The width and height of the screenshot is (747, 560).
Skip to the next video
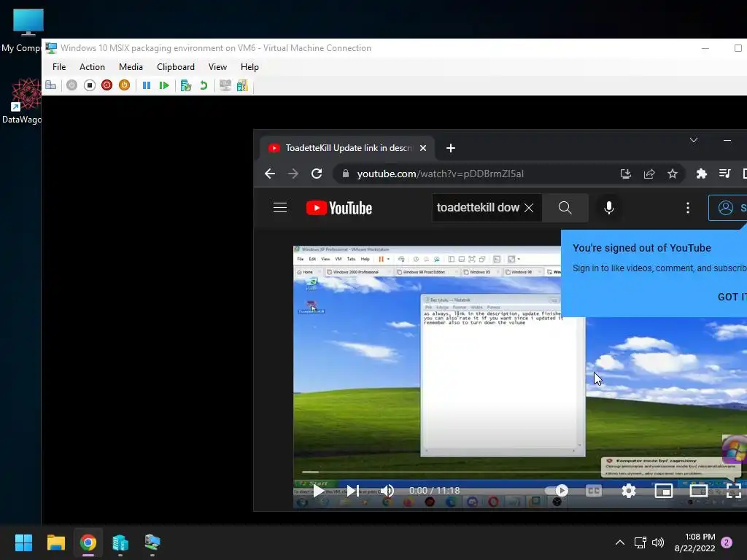point(353,491)
